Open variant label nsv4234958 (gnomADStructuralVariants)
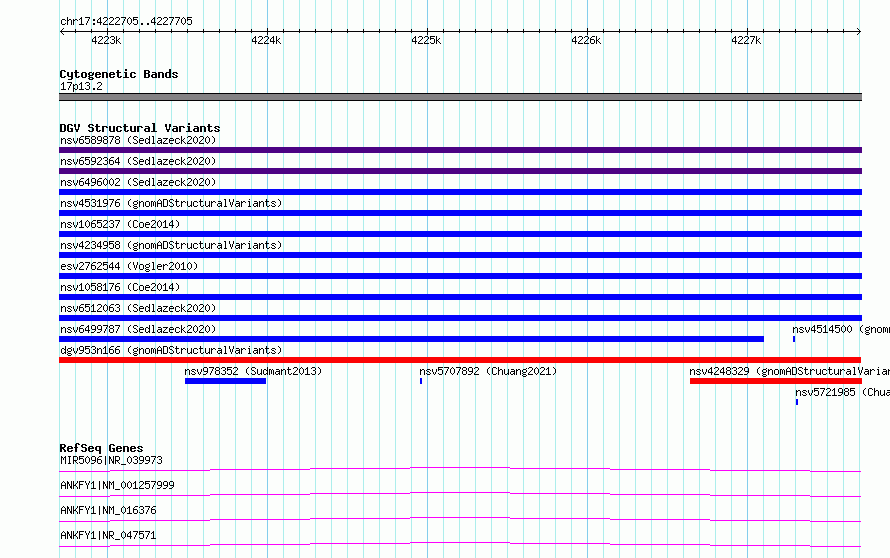 (171, 245)
